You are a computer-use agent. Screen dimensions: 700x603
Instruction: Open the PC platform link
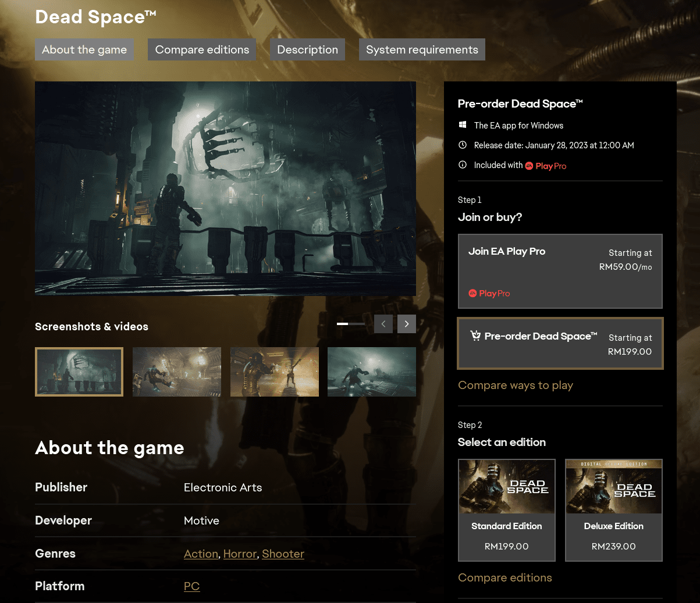tap(191, 586)
